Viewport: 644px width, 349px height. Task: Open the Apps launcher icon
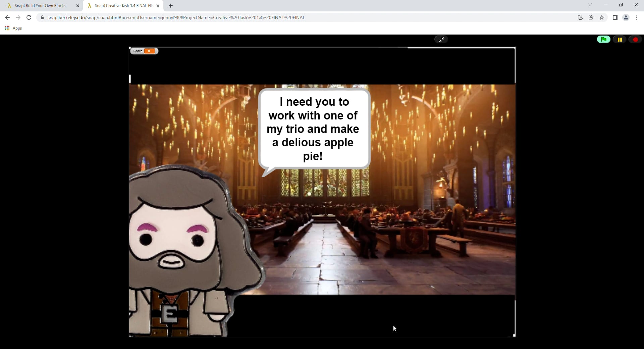7,28
